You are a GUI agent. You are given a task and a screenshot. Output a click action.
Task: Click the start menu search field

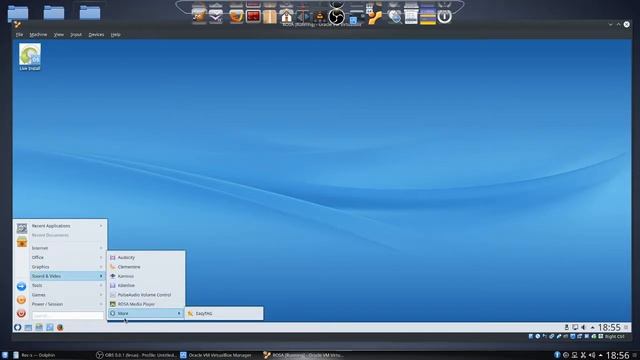[68, 316]
